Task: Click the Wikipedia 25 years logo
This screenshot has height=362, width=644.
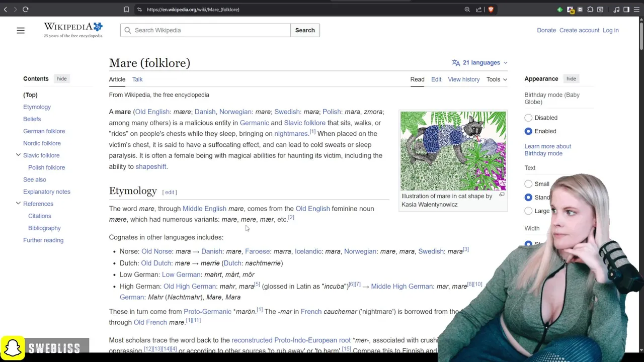Action: [x=73, y=30]
